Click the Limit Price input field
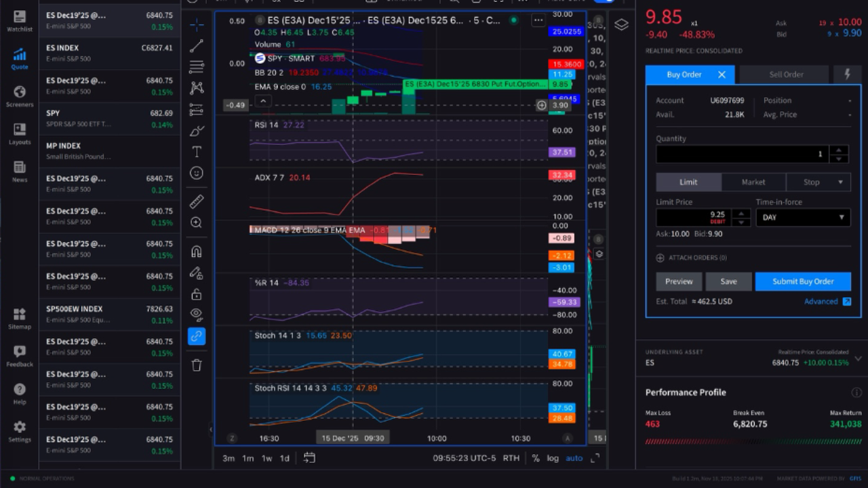This screenshot has height=488, width=868. (694, 218)
